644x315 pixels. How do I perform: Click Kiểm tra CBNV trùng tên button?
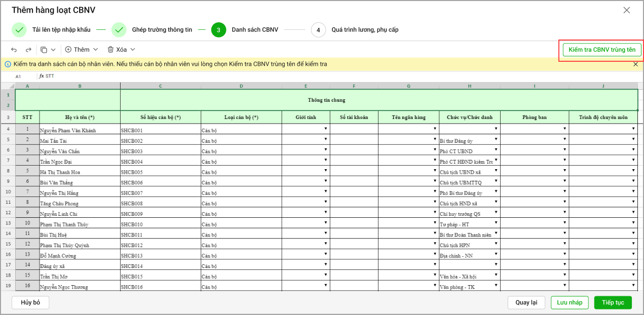pyautogui.click(x=601, y=50)
